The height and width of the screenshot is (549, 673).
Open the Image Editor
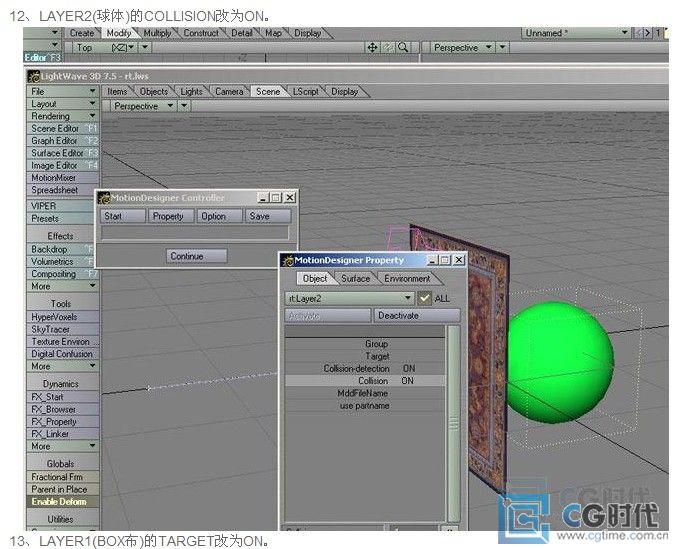click(63, 165)
